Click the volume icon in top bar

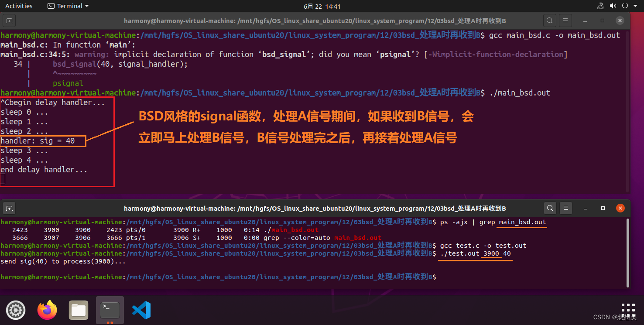coord(613,6)
